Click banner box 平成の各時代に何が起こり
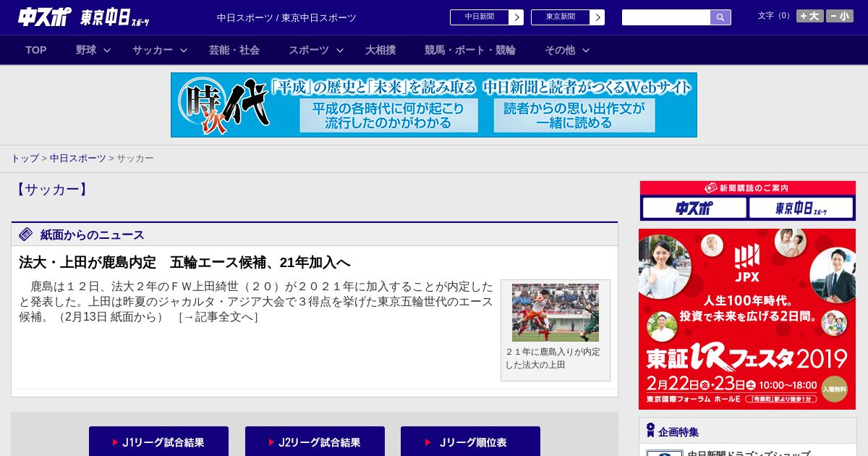868x456 pixels. pyautogui.click(x=389, y=115)
